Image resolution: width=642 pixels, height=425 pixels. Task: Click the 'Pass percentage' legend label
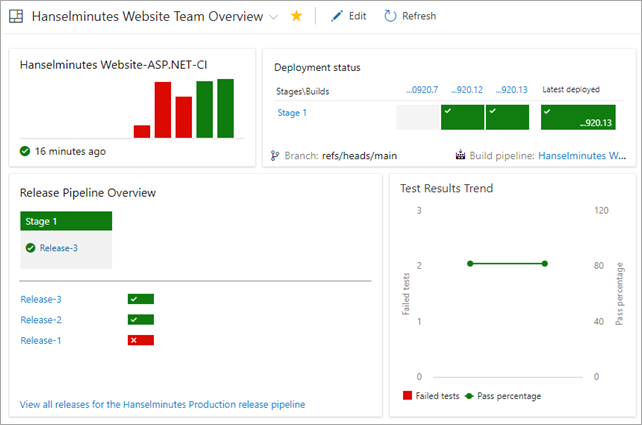[509, 396]
